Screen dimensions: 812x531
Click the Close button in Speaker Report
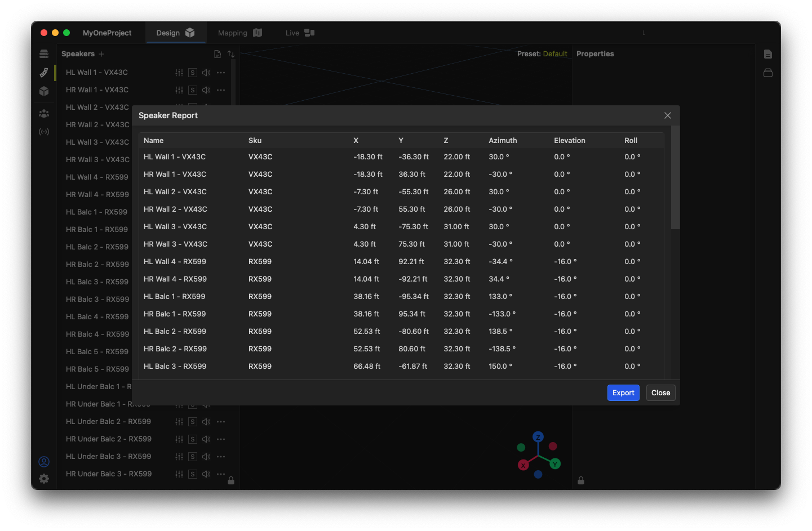pyautogui.click(x=660, y=393)
